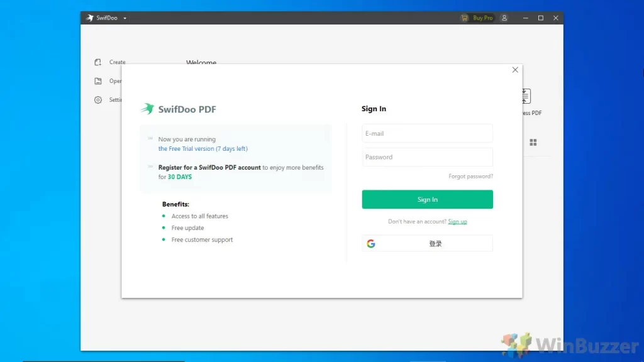Image resolution: width=644 pixels, height=362 pixels.
Task: Click inside the Password input field
Action: click(x=427, y=157)
